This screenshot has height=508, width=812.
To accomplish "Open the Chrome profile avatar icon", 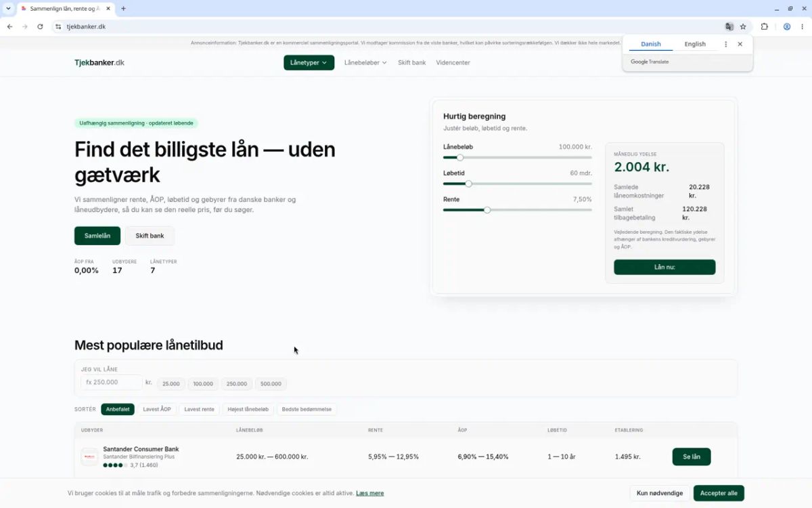I will click(x=787, y=26).
